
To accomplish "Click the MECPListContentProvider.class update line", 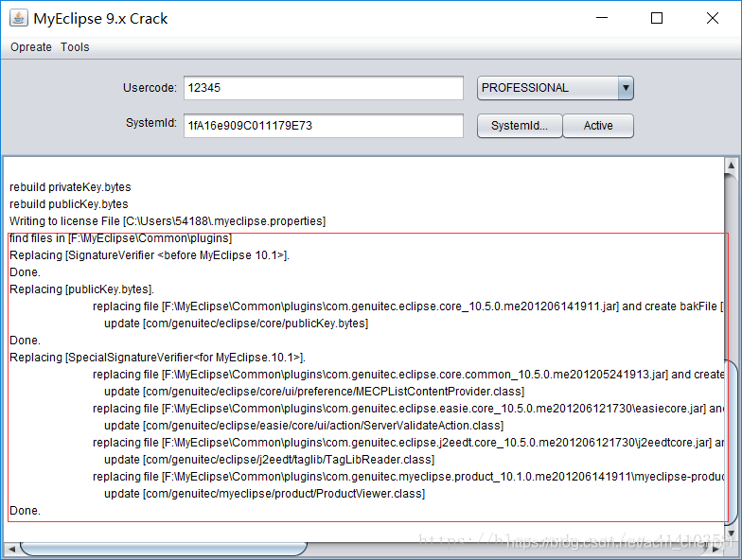I will pyautogui.click(x=314, y=392).
